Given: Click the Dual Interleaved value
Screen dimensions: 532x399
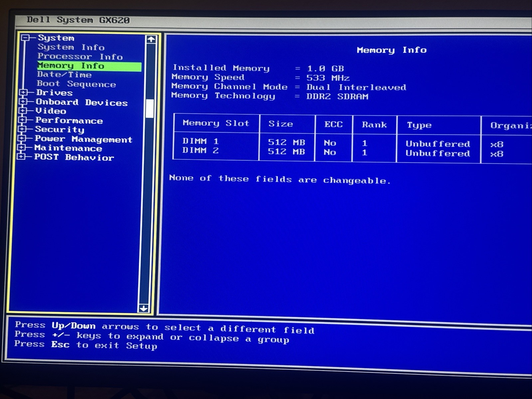Looking at the screenshot, I should click(356, 88).
